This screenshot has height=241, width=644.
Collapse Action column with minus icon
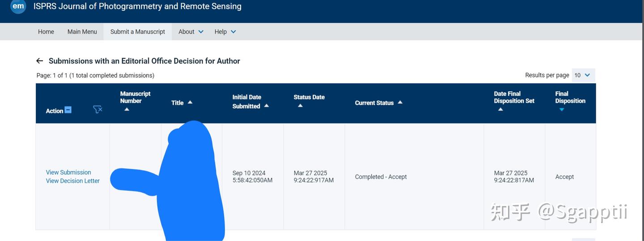tap(68, 110)
